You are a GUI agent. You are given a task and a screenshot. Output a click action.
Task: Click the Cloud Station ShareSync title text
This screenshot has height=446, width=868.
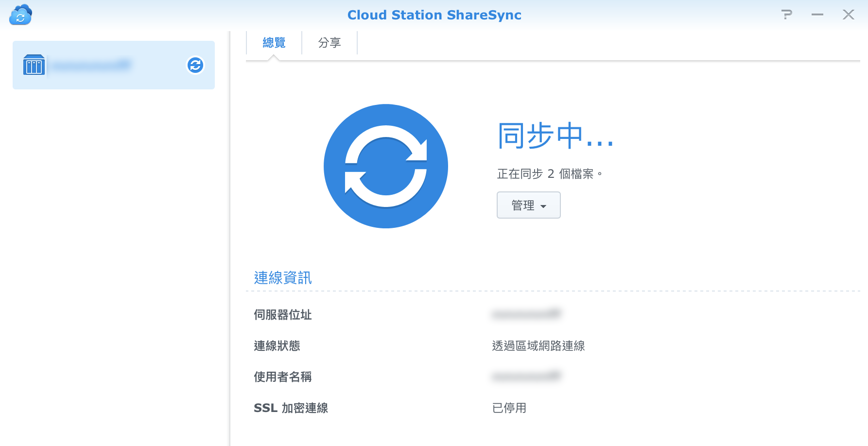[x=434, y=15]
